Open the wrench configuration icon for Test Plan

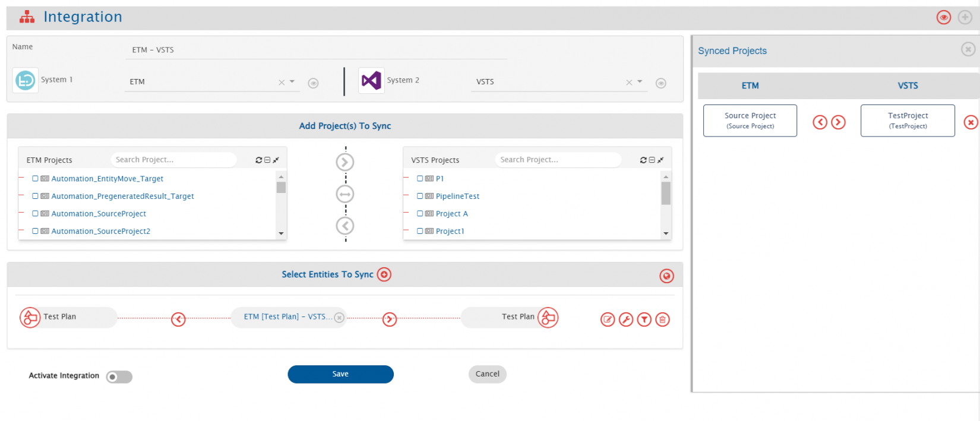click(626, 319)
